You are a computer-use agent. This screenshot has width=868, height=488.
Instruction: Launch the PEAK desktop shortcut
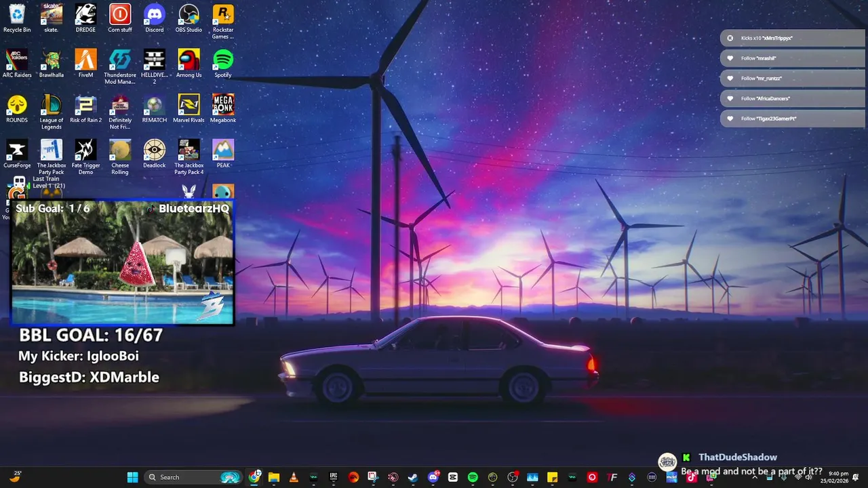pyautogui.click(x=223, y=154)
